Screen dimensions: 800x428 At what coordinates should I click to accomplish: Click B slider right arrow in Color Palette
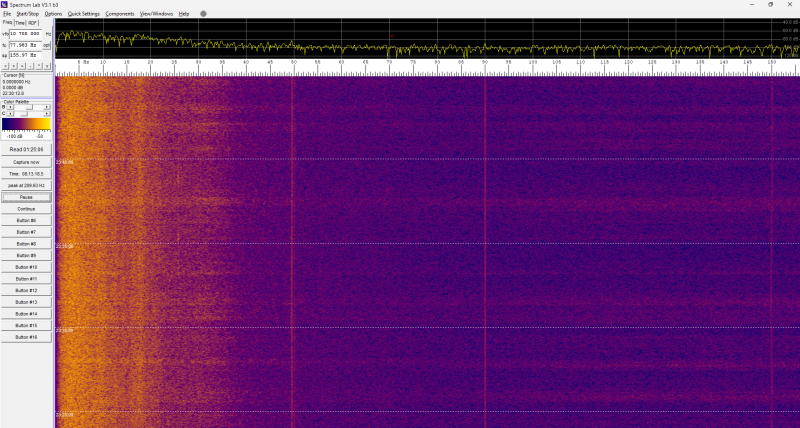coord(47,107)
